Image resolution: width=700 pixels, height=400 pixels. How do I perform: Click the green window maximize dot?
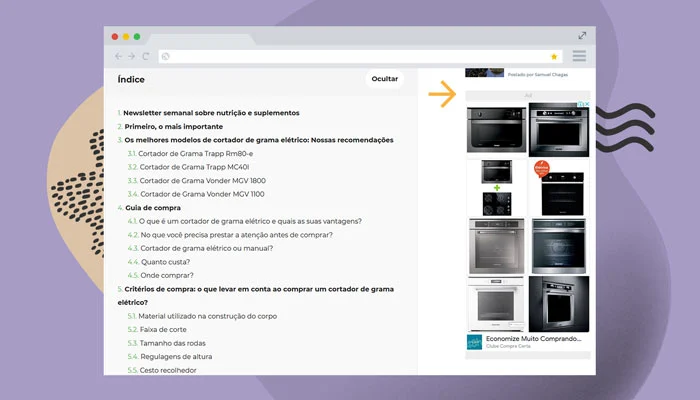(137, 37)
